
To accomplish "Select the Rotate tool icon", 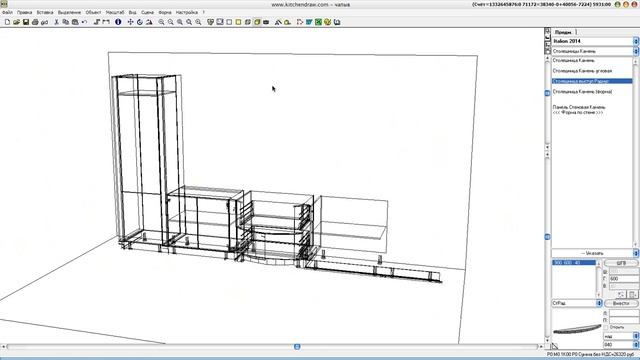I will (140, 22).
